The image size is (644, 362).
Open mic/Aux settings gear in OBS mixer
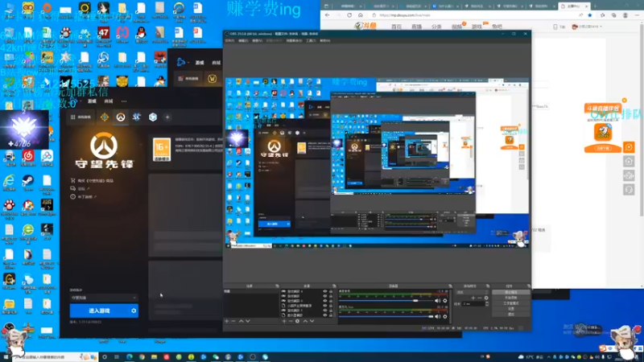coord(445,316)
